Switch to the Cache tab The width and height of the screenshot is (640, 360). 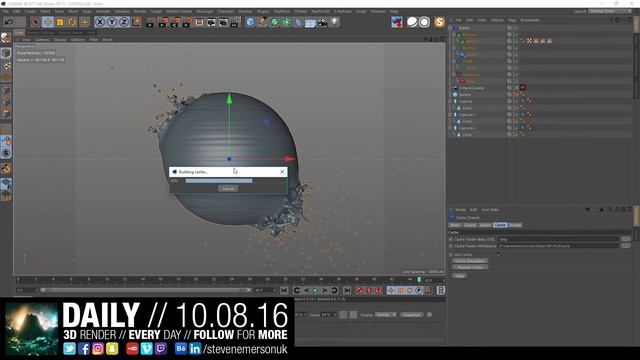500,225
